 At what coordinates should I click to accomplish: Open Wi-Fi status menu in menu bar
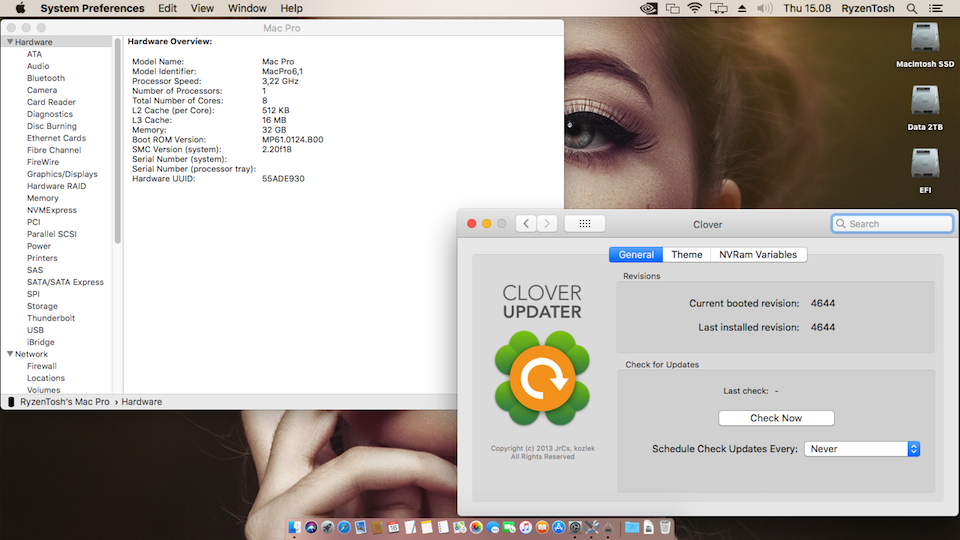point(694,9)
